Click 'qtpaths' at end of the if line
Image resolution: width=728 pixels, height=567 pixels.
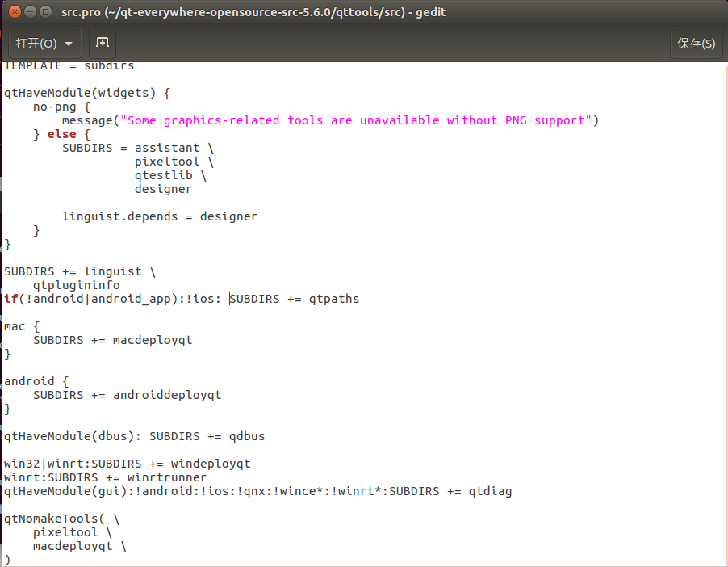(334, 299)
